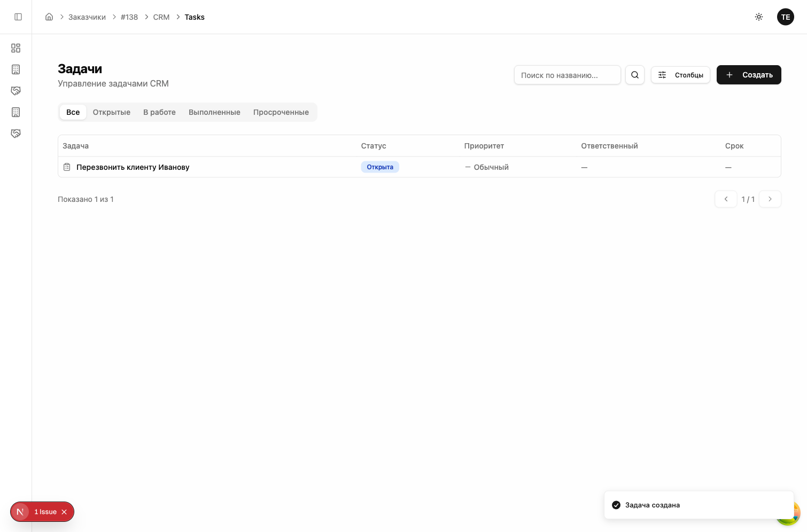Navigate to the CRM breadcrumb link
Viewport: 807px width, 532px height.
[x=161, y=17]
